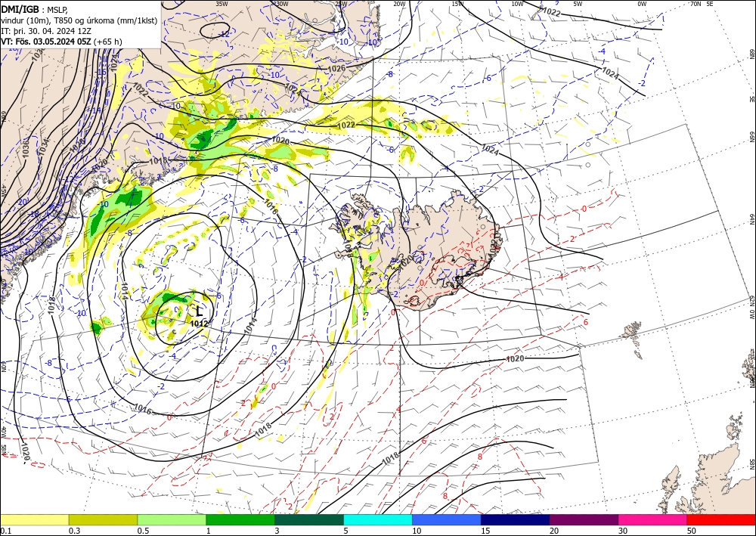Click the blue 10 mm legend swatch
Image resolution: width=756 pixels, height=536 pixels.
(x=447, y=519)
